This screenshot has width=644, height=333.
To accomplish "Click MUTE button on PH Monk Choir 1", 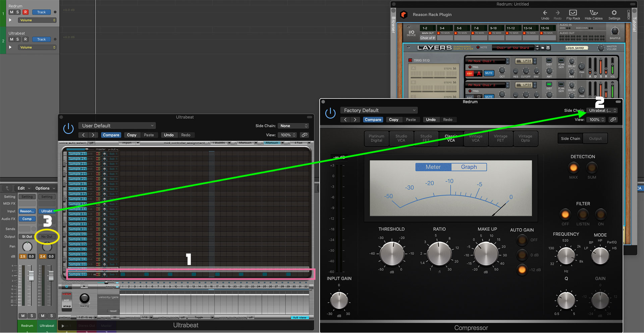I will tap(489, 73).
